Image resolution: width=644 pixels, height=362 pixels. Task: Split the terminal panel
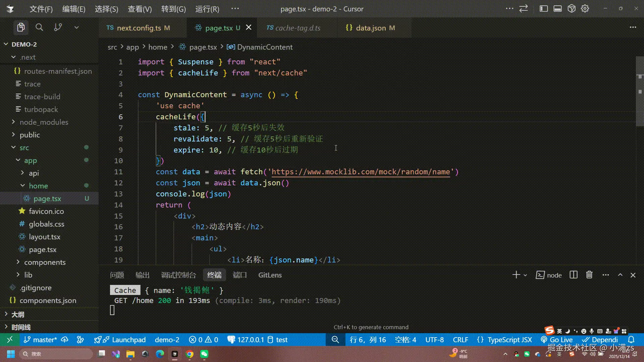pos(574,275)
